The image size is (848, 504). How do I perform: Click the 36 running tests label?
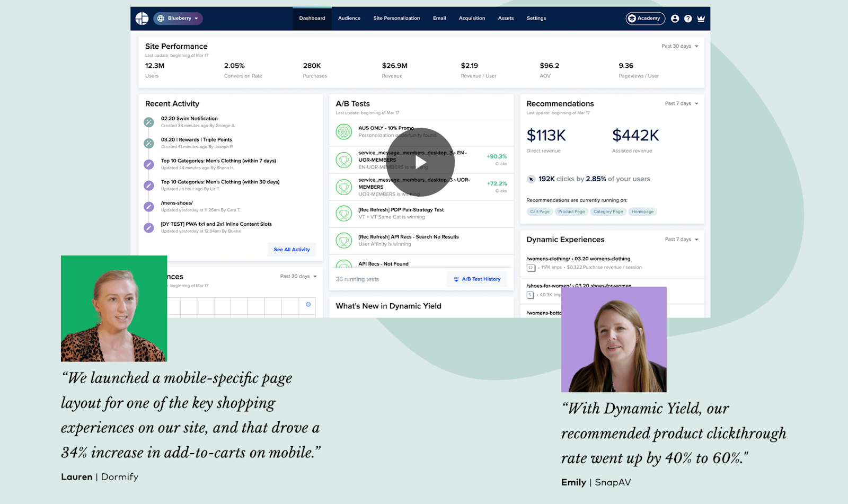coord(357,279)
